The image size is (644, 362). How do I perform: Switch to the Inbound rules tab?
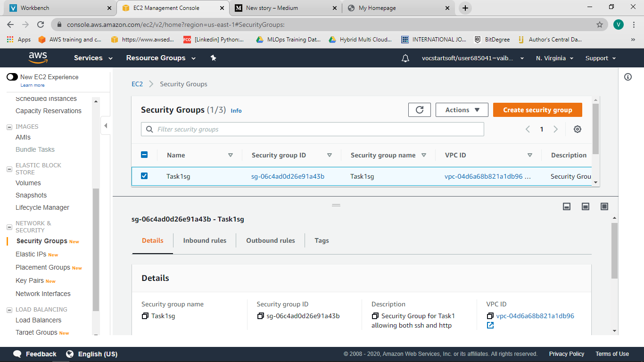click(x=205, y=240)
